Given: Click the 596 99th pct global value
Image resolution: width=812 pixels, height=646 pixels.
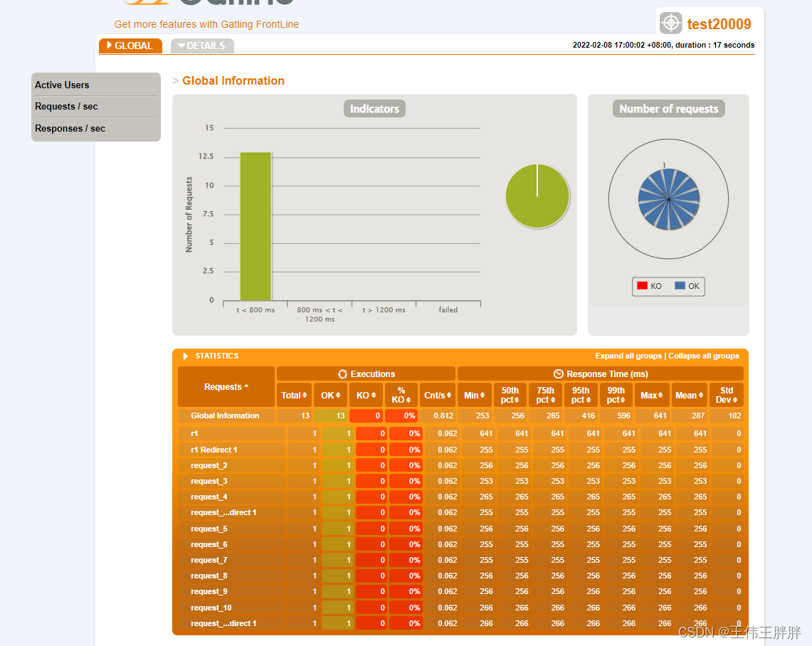Looking at the screenshot, I should [x=623, y=415].
